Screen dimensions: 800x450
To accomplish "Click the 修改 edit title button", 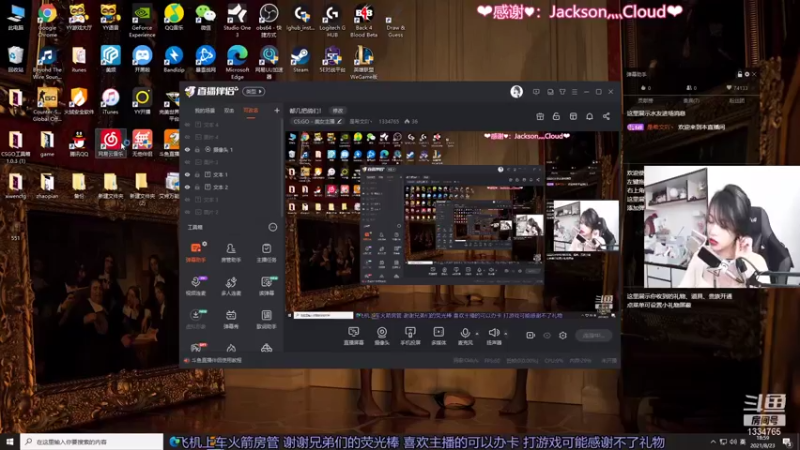I will [338, 110].
